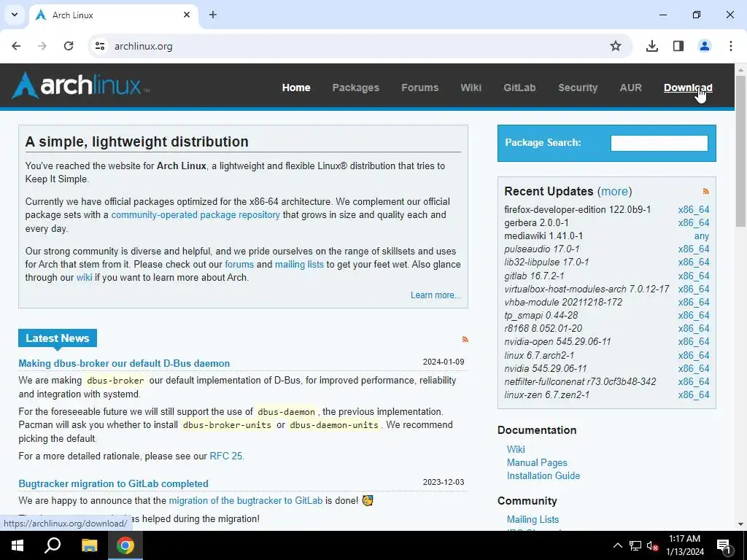The width and height of the screenshot is (747, 560).
Task: Click the 'any' architecture link
Action: pyautogui.click(x=701, y=236)
